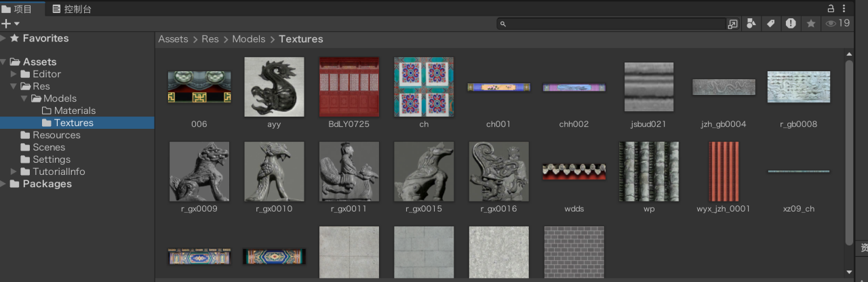Image resolution: width=868 pixels, height=282 pixels.
Task: Select the r_gx0011 rider texture
Action: click(349, 172)
